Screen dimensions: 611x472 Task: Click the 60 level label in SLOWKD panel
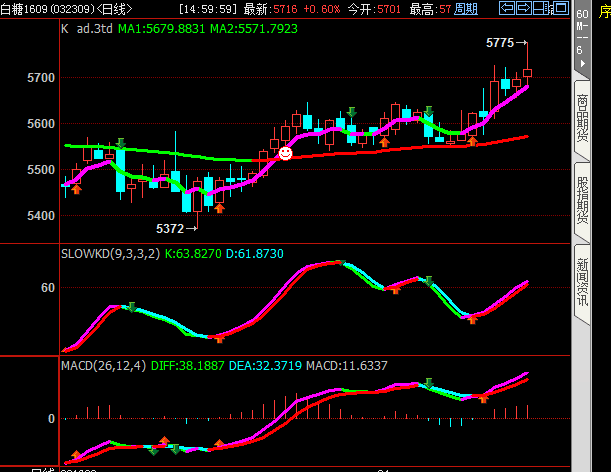[x=48, y=288]
